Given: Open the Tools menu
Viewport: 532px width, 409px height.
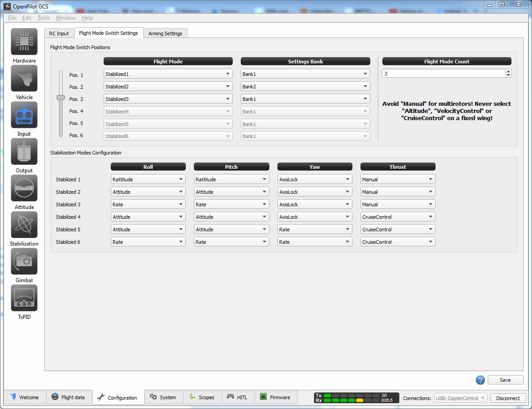Looking at the screenshot, I should coord(43,18).
